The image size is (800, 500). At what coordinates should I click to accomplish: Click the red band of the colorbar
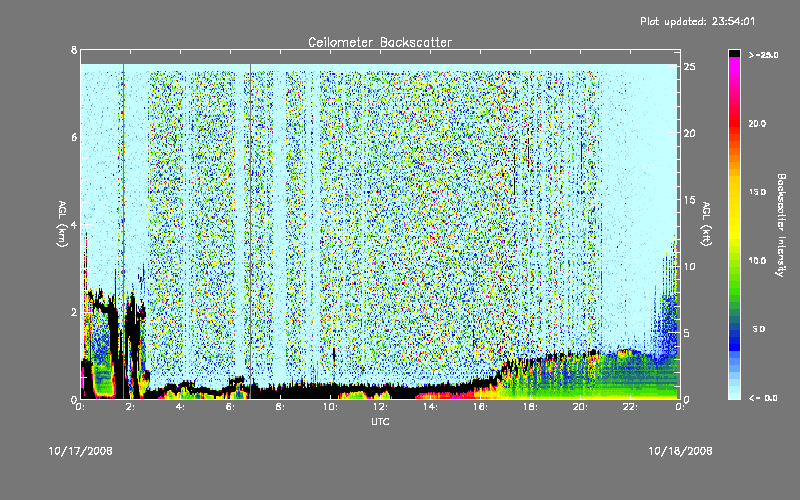[734, 125]
